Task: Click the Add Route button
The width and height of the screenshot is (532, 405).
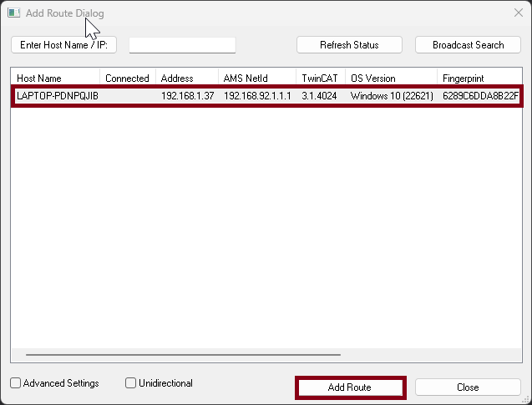Action: coord(349,387)
